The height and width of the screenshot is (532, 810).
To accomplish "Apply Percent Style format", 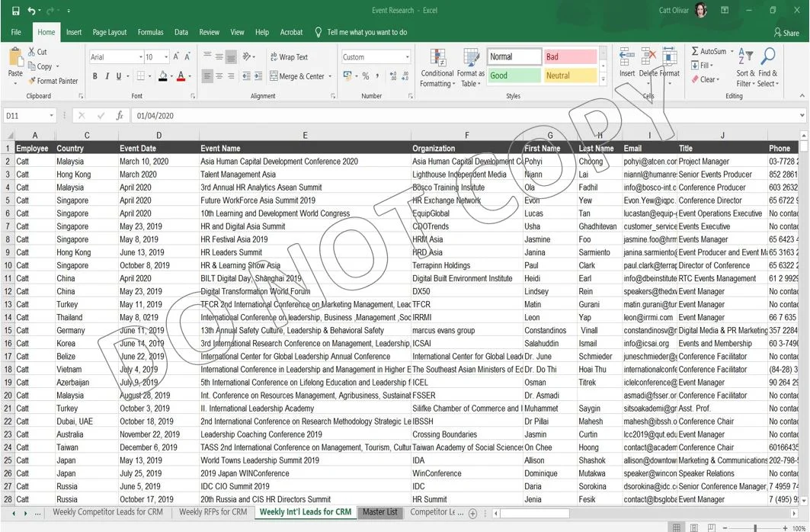I will click(365, 76).
